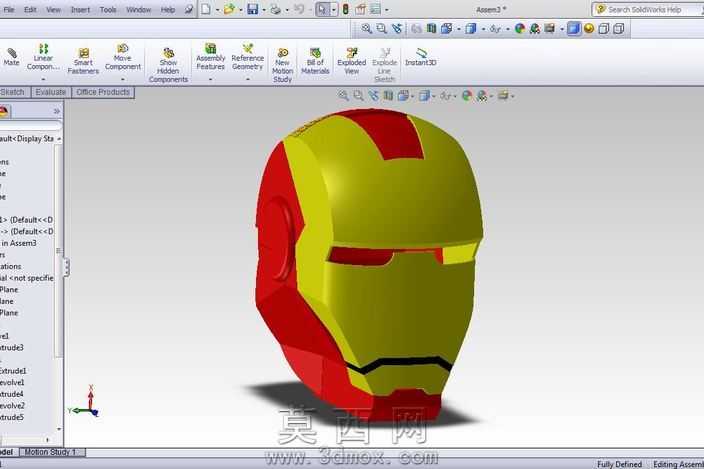Open the File menu
The image size is (704, 469).
[9, 9]
